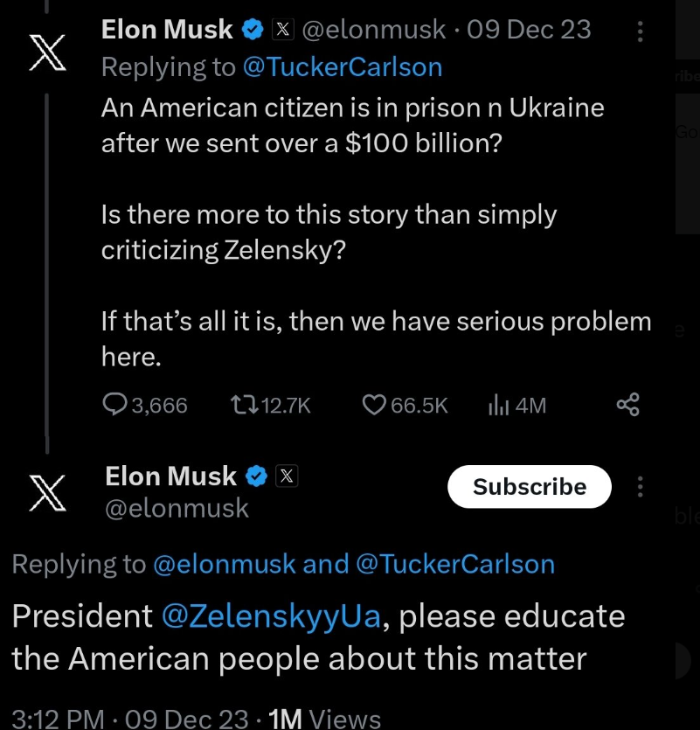Open X profile avatar of second tweet
Image resolution: width=700 pixels, height=730 pixels.
[x=48, y=493]
